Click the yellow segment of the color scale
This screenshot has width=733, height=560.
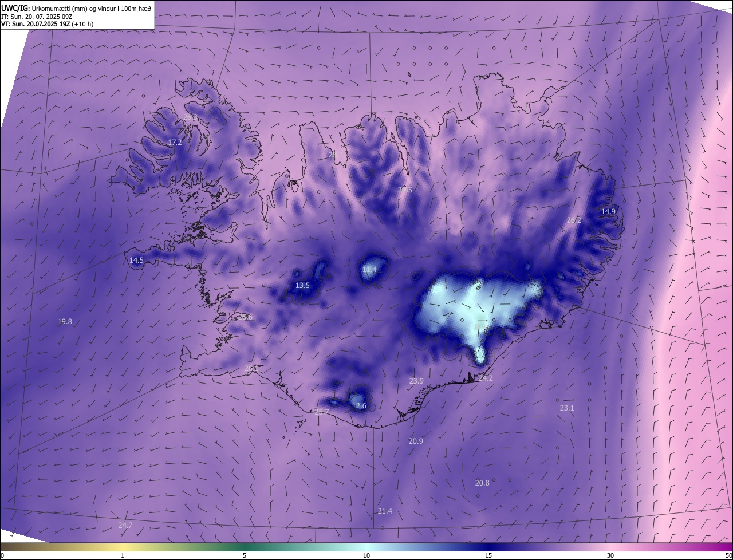(x=123, y=547)
